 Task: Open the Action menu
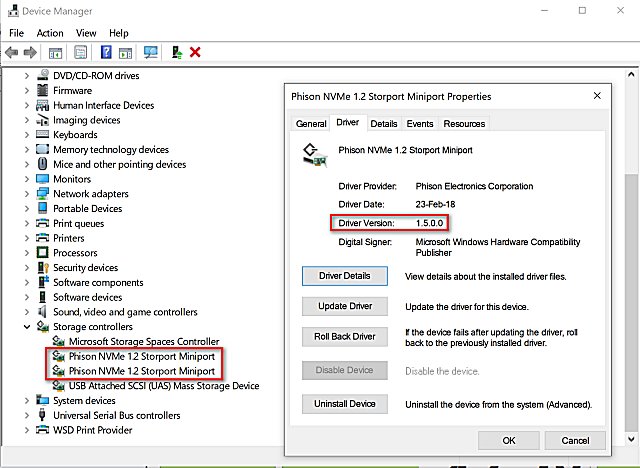click(50, 33)
